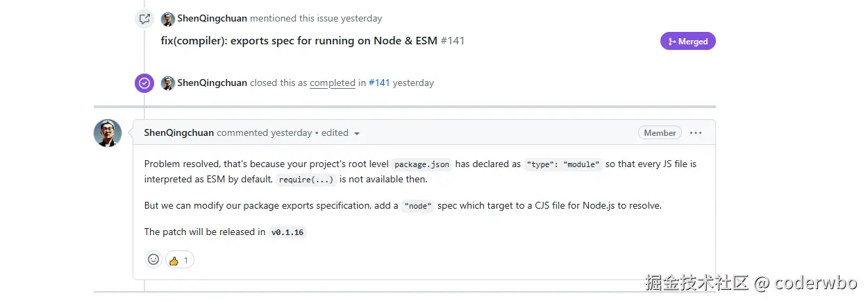Open the add emoji reaction smiley picker
The image size is (868, 303).
tap(153, 260)
